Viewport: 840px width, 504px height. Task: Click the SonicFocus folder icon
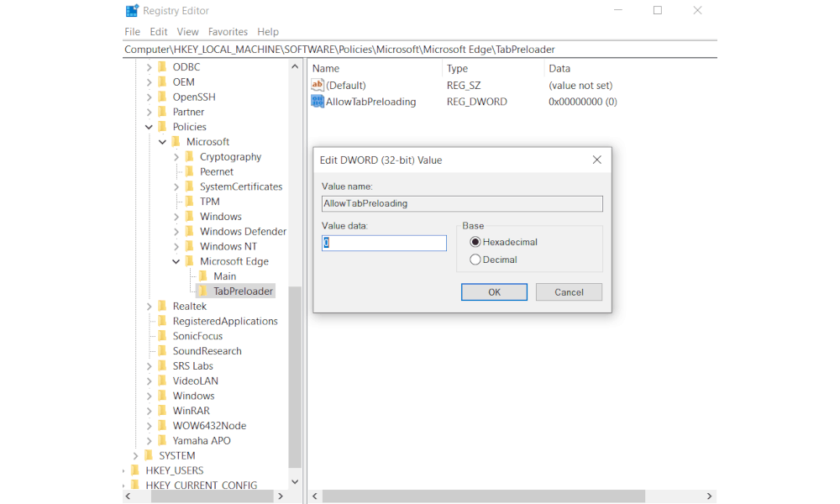(x=162, y=336)
